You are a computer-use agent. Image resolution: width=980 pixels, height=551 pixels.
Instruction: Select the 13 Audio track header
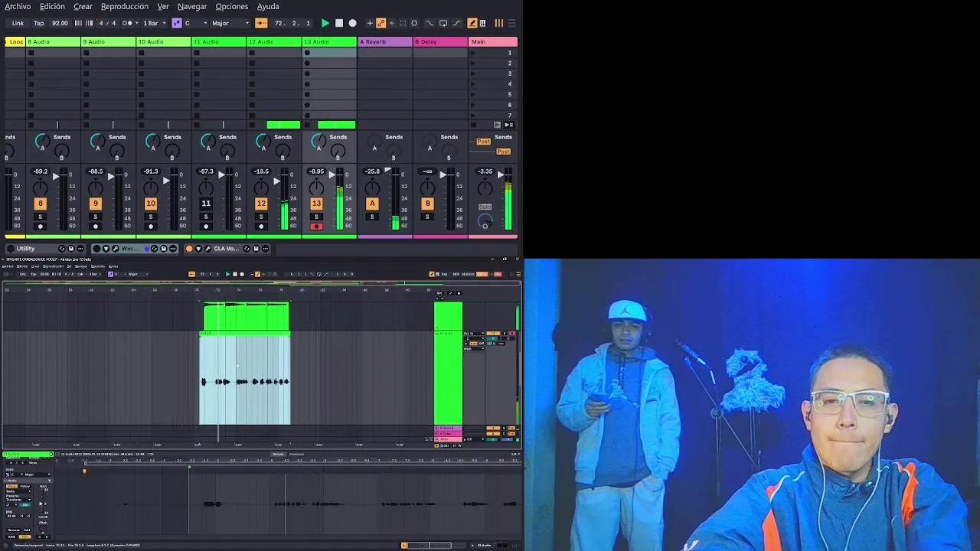(329, 41)
